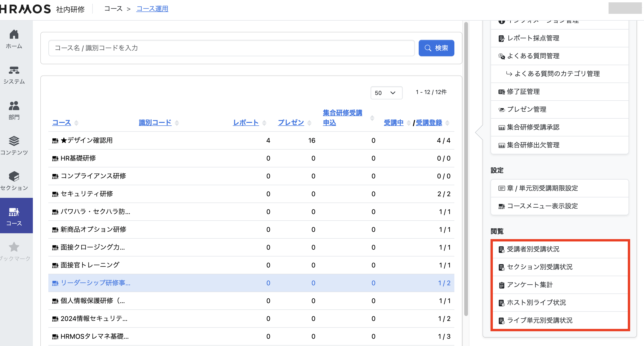This screenshot has width=644, height=346.
Task: Click the course name search field
Action: [231, 48]
